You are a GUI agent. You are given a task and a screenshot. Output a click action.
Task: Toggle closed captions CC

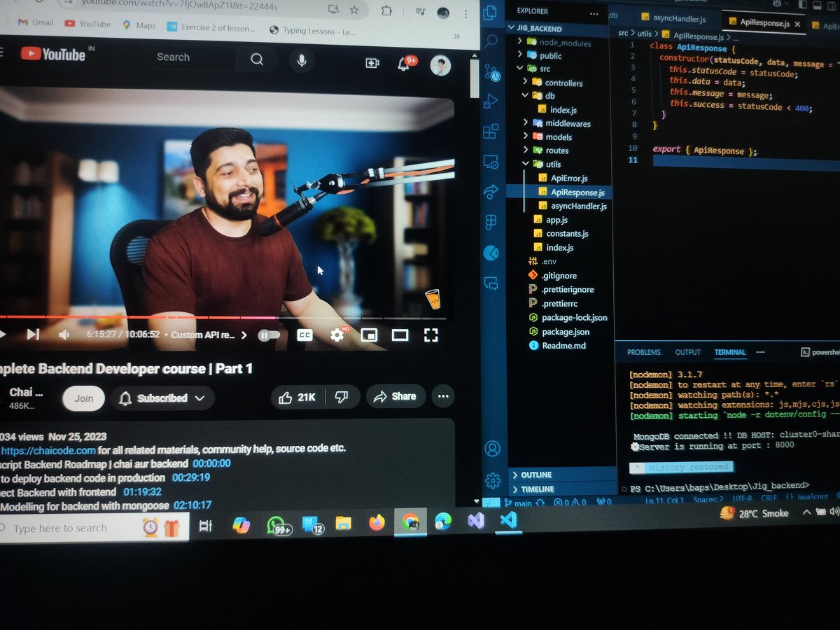click(304, 335)
